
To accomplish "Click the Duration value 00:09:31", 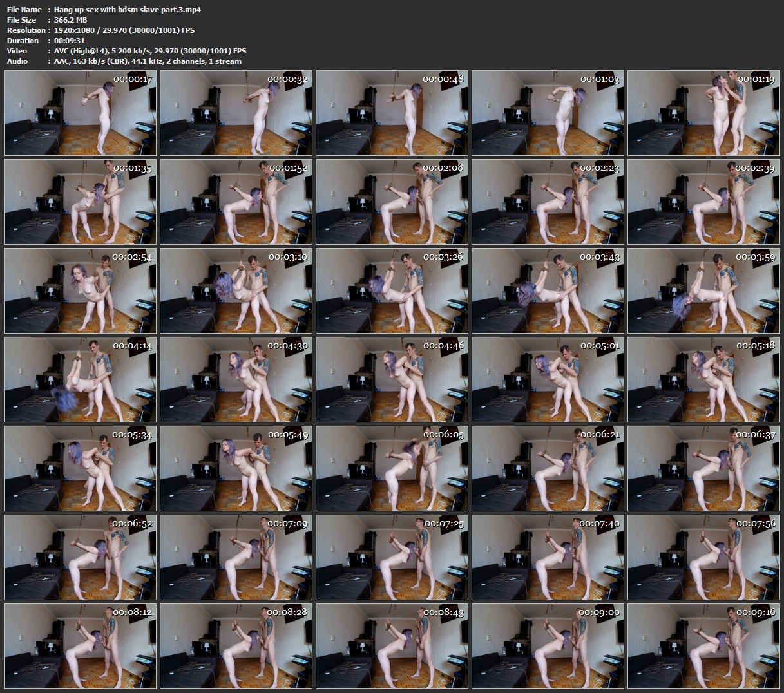I will (x=70, y=41).
